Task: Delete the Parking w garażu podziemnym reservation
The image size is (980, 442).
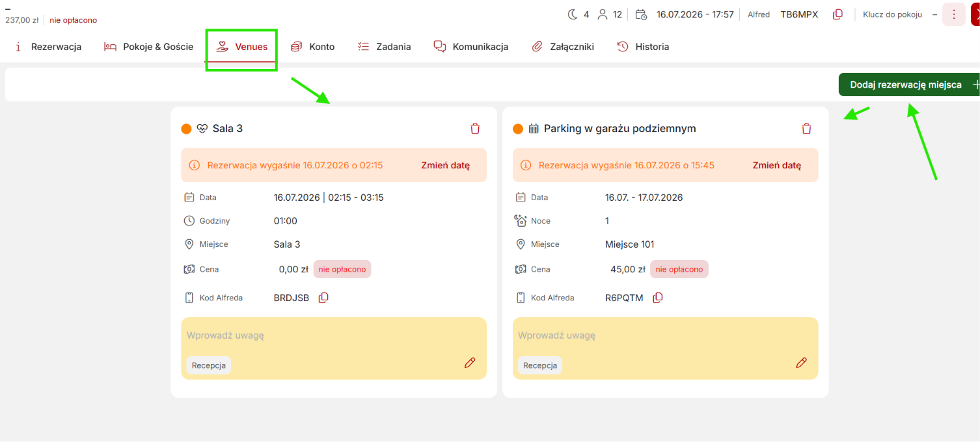Action: click(806, 129)
